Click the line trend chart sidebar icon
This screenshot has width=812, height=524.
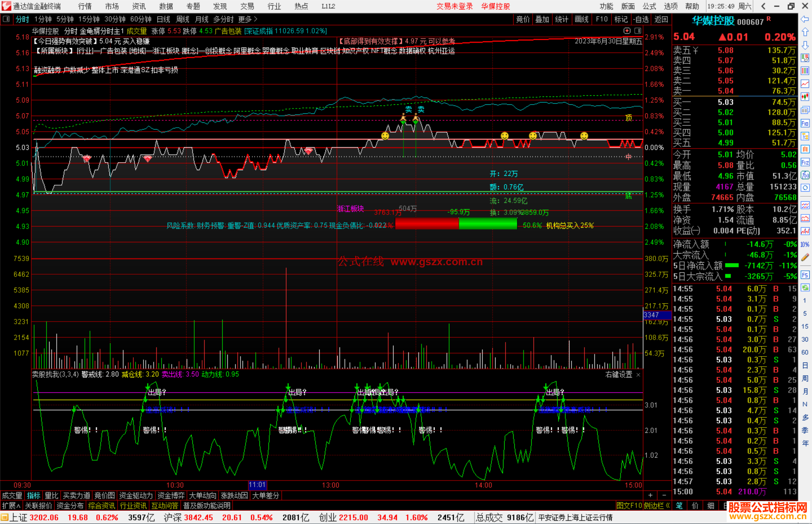[805, 83]
